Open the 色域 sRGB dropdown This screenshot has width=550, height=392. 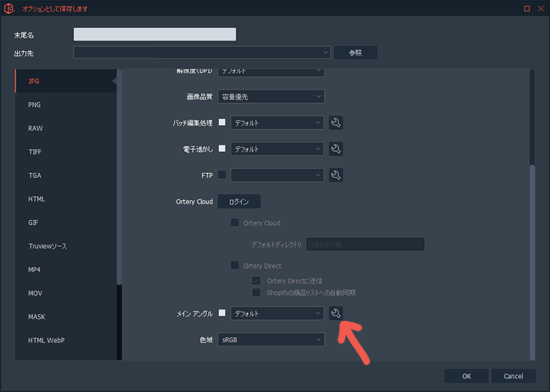(270, 340)
